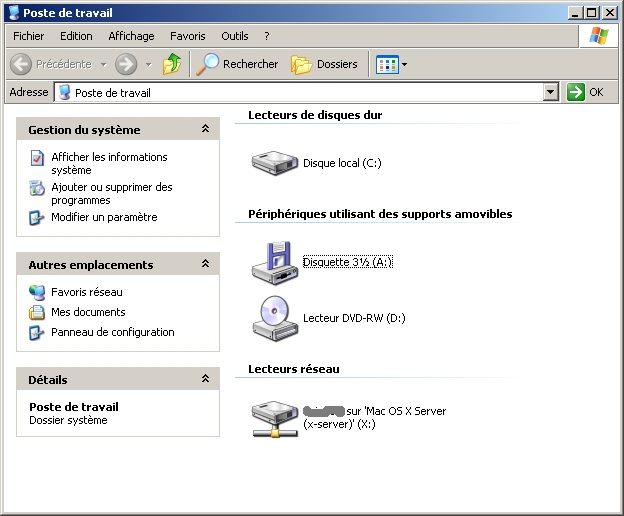Click the Suivante forward arrow button
The width and height of the screenshot is (624, 516).
(125, 64)
